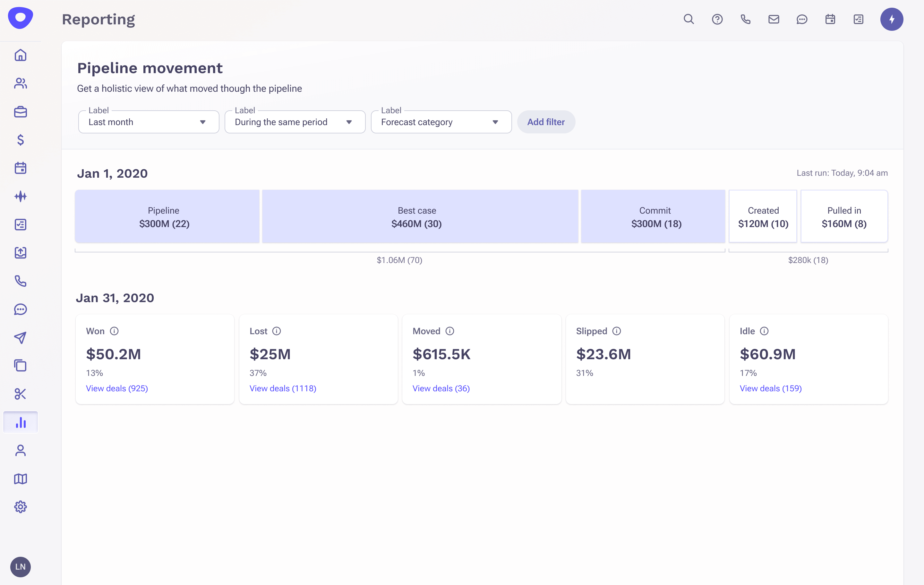Open settings gear in sidebar
Screen dimensions: 924x585
click(21, 507)
